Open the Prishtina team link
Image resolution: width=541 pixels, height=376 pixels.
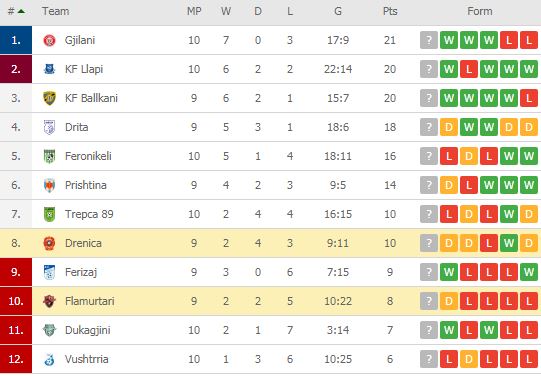[86, 185]
